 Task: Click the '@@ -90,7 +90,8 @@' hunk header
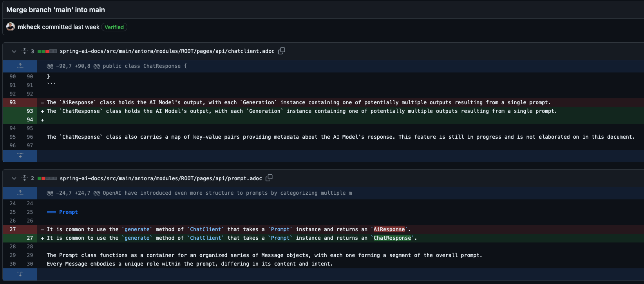(x=117, y=66)
